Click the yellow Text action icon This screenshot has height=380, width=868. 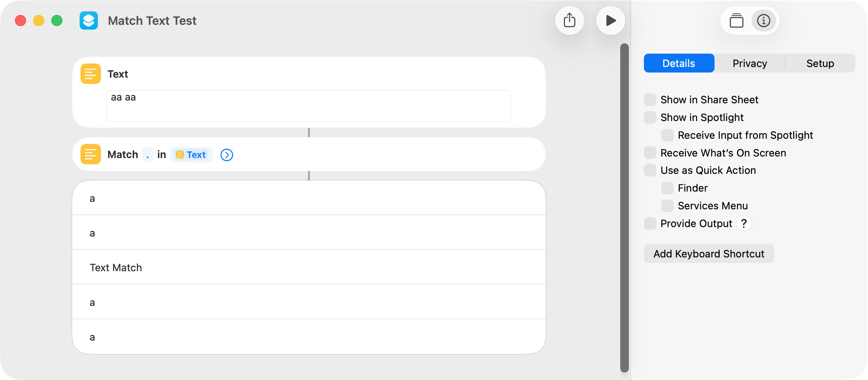point(91,74)
